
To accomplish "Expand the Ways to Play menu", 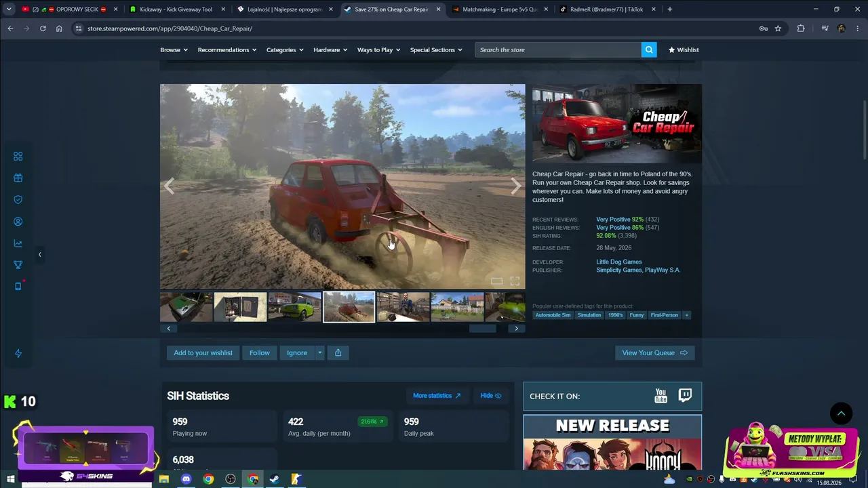I will click(x=379, y=49).
